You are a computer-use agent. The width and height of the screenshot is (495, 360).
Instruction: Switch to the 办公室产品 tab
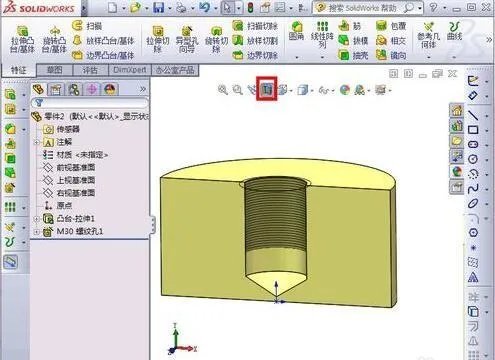point(175,70)
